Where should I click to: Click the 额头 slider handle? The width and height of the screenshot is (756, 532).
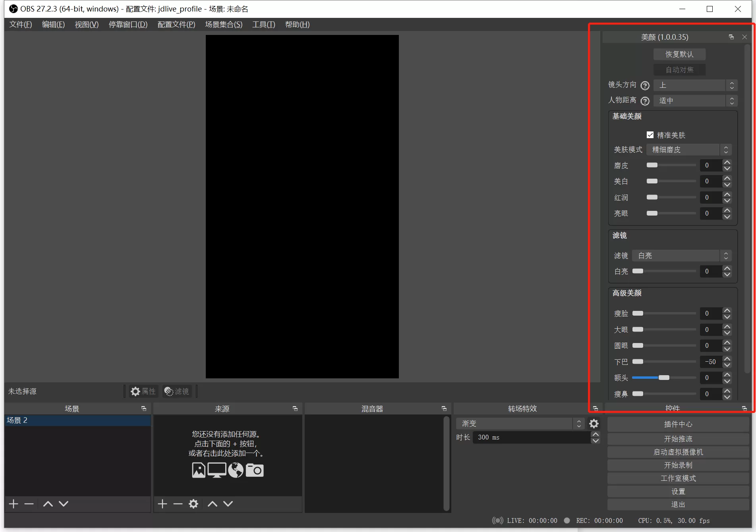[664, 378]
